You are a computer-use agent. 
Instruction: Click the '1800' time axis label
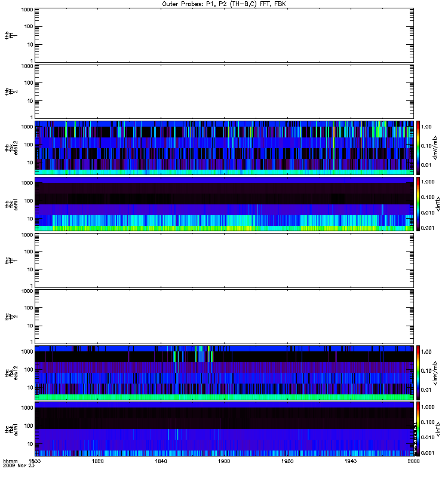pyautogui.click(x=35, y=461)
